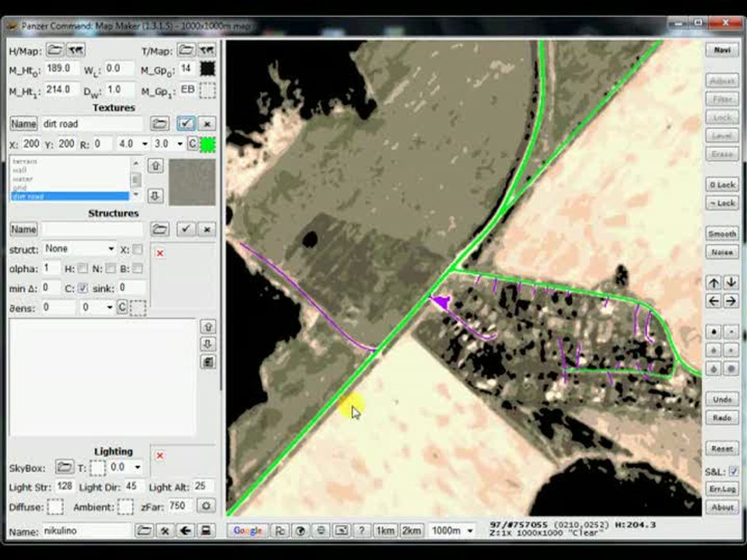Click the Undo button
747x560 pixels.
click(x=722, y=400)
